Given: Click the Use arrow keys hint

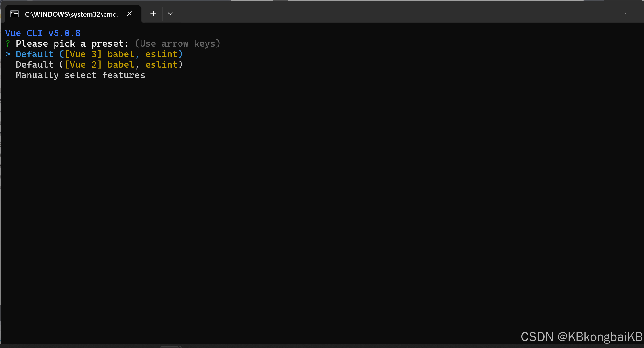Looking at the screenshot, I should (x=177, y=43).
